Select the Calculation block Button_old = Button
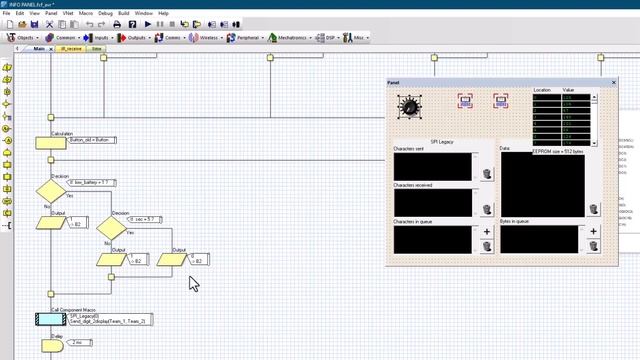This screenshot has height=360, width=640. 51,143
